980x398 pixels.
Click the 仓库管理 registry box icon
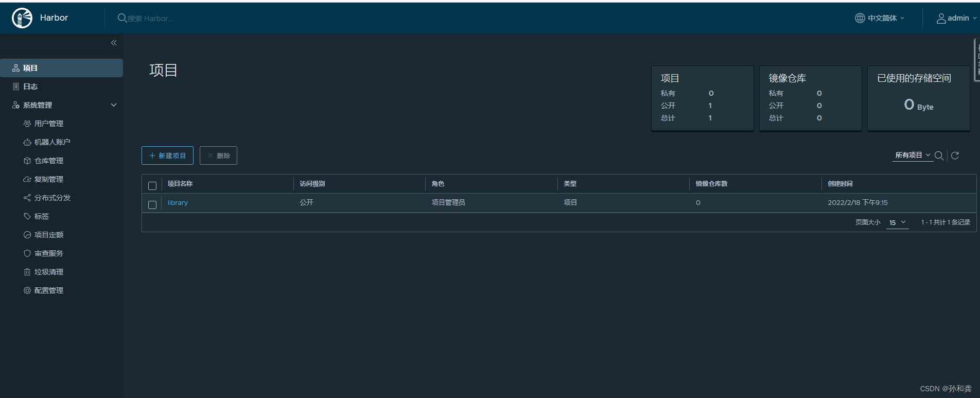tap(27, 161)
